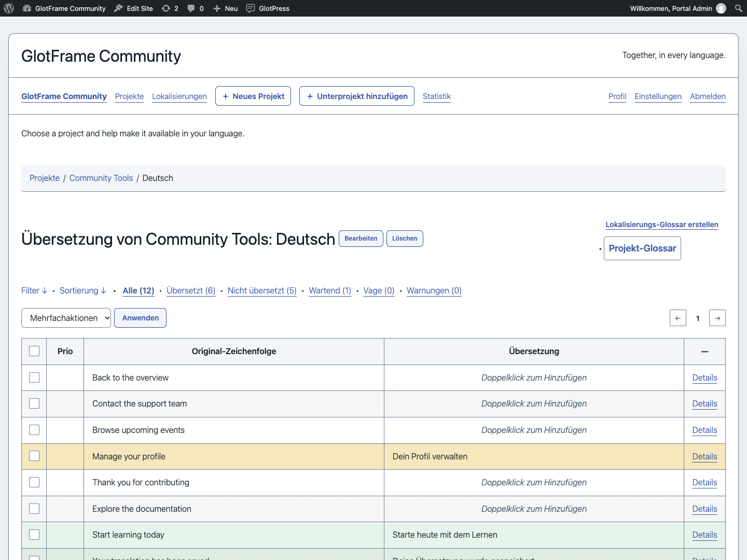Filter by Wartend (1)
The width and height of the screenshot is (747, 560).
click(x=330, y=290)
